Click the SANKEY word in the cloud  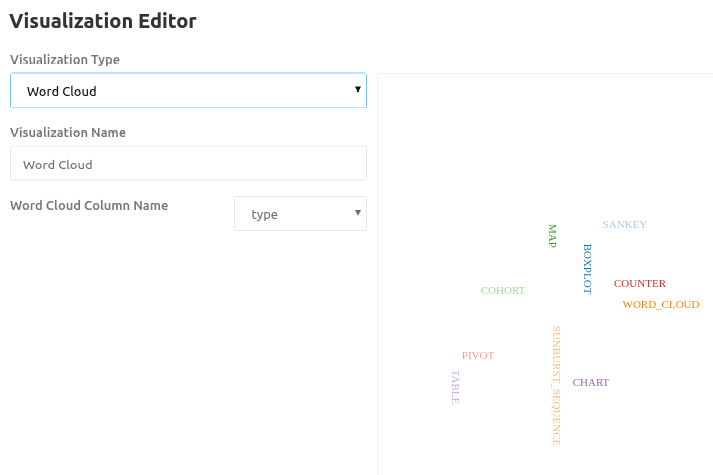(x=624, y=225)
